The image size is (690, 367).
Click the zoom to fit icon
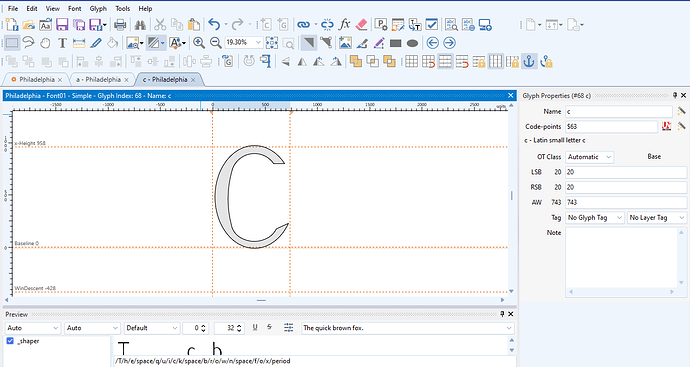[272, 43]
